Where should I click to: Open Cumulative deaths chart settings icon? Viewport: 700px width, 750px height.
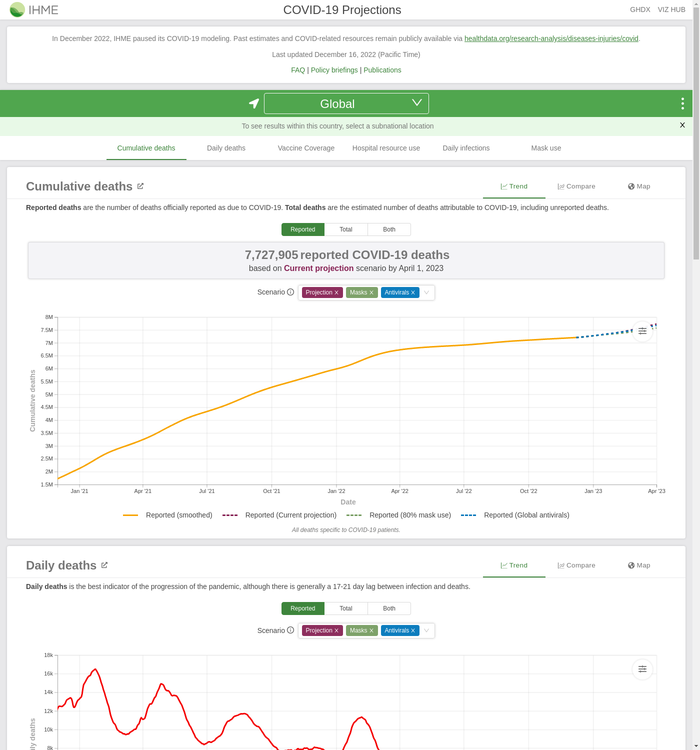[x=642, y=331]
